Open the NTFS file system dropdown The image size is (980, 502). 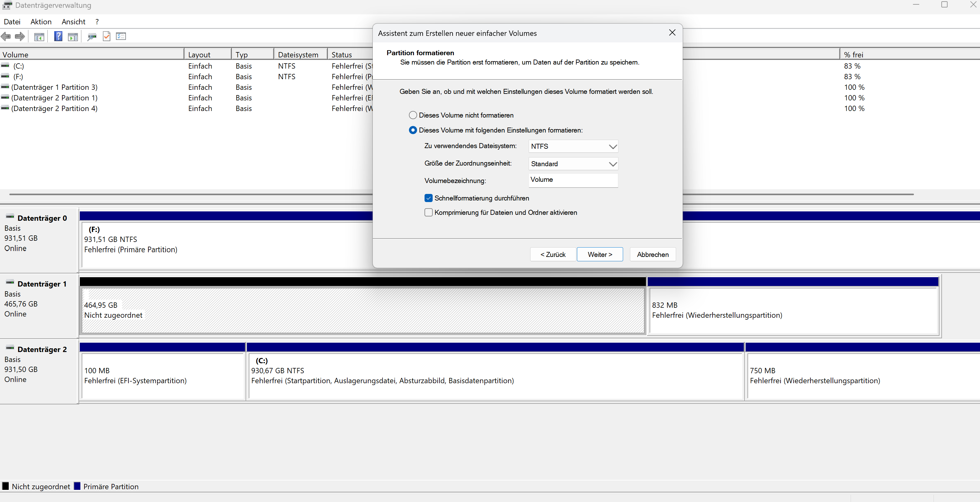point(573,146)
